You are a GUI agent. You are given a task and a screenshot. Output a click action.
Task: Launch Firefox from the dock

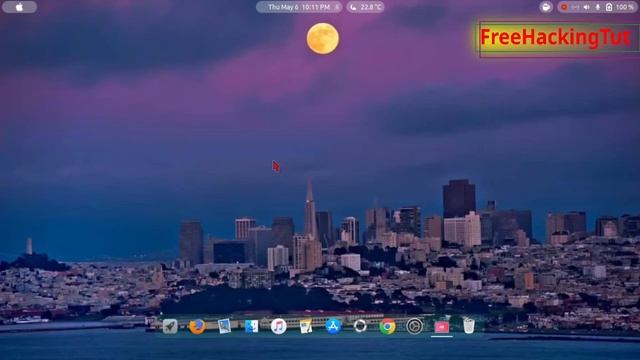[197, 326]
